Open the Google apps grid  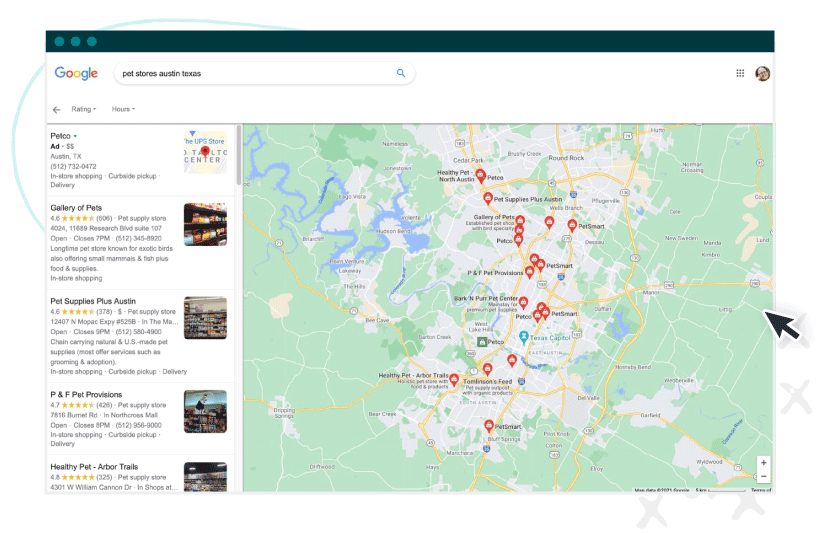point(740,73)
